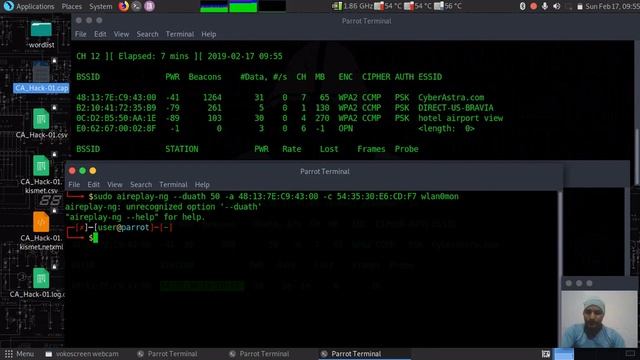Select the CA_Hack-01.log.csv desktop file
The image size is (640, 360).
tap(39, 283)
